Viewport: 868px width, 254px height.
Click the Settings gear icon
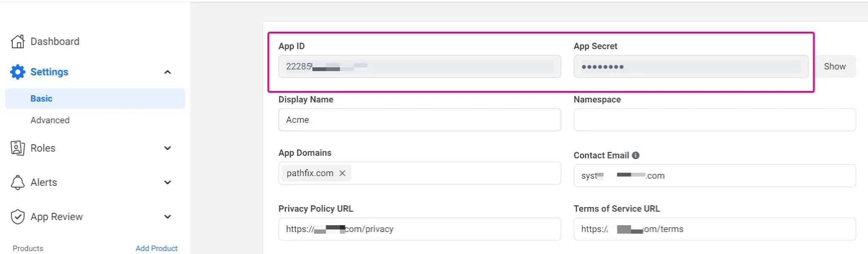(x=18, y=72)
